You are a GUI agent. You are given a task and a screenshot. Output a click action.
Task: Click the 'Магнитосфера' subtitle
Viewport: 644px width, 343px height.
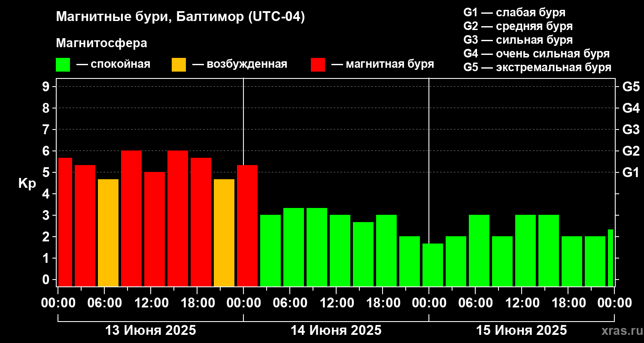point(101,43)
